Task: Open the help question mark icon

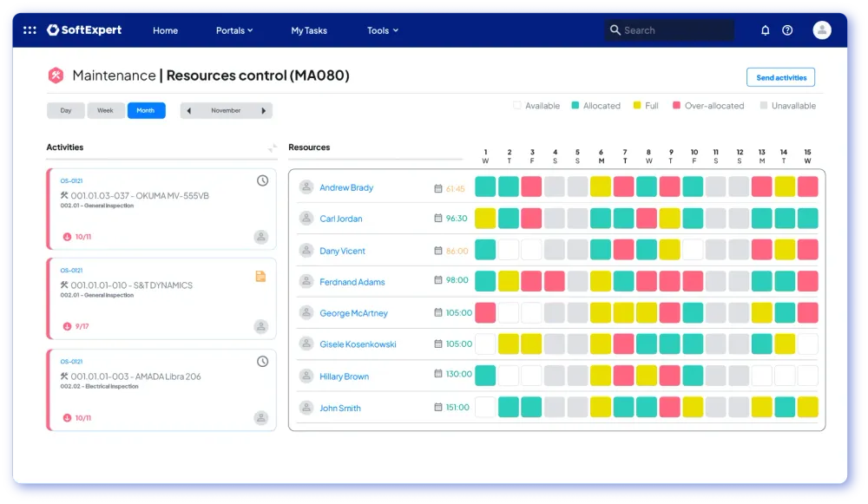Action: click(787, 30)
